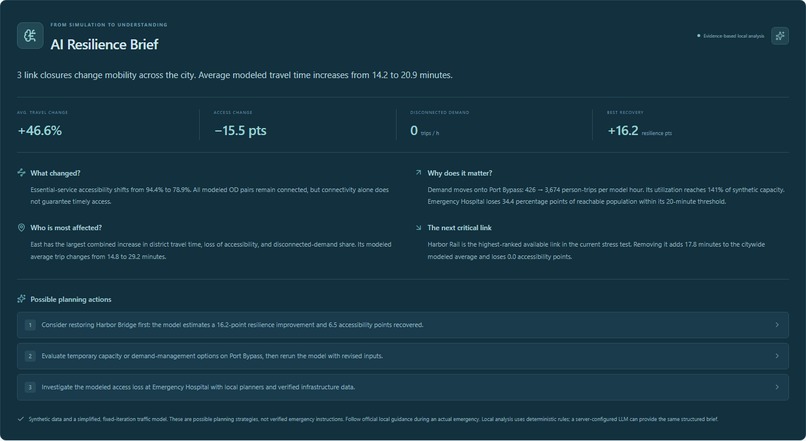This screenshot has height=441, width=806.
Task: Click the sparkle icon beside Possible planning actions
Action: pyautogui.click(x=21, y=299)
